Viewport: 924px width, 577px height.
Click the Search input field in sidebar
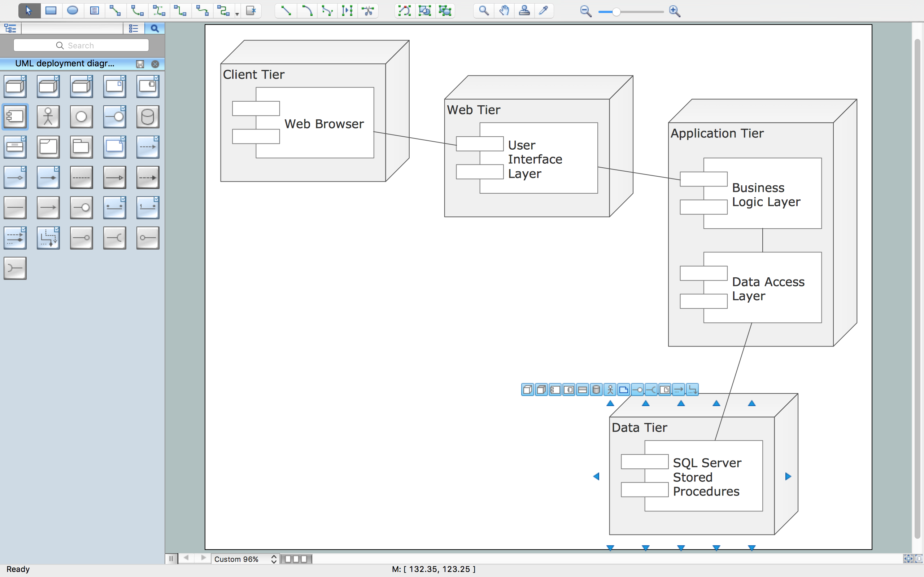click(x=81, y=45)
